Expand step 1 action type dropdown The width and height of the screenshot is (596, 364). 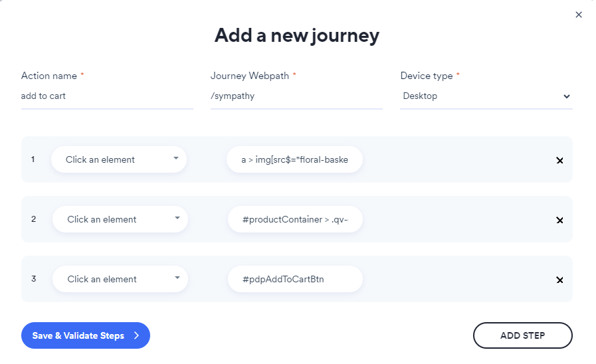click(x=119, y=159)
